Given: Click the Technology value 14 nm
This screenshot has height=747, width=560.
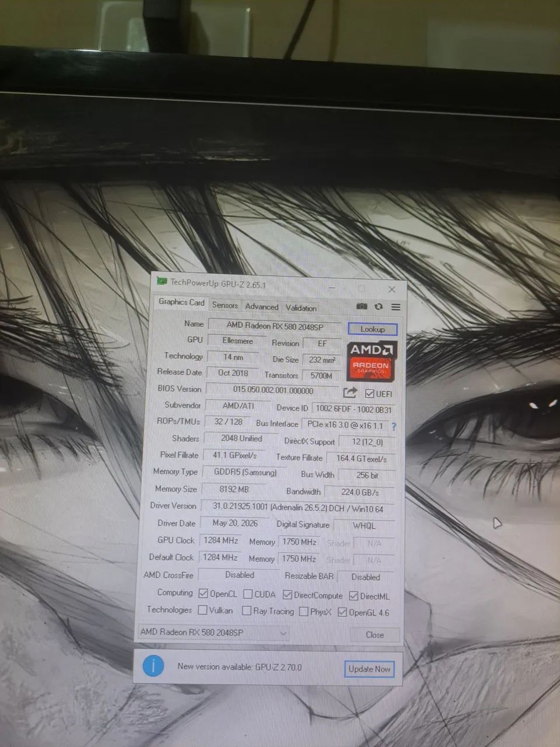Looking at the screenshot, I should [233, 357].
